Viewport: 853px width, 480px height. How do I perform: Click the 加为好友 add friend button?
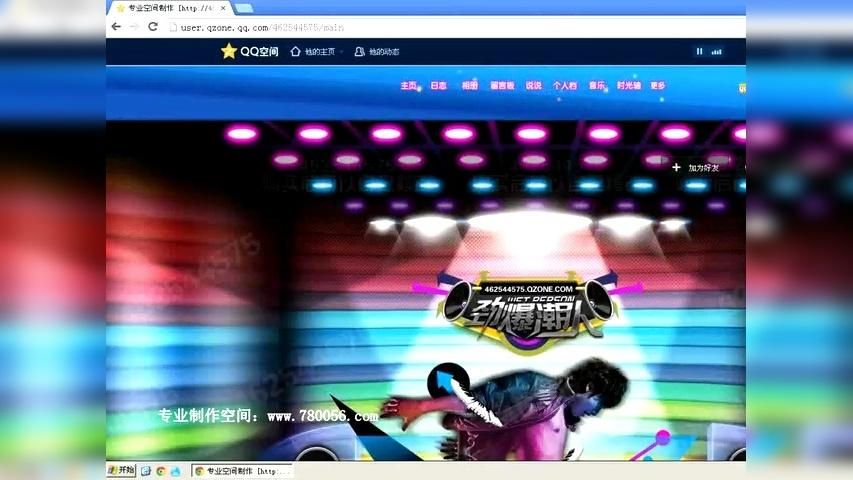[x=696, y=168]
